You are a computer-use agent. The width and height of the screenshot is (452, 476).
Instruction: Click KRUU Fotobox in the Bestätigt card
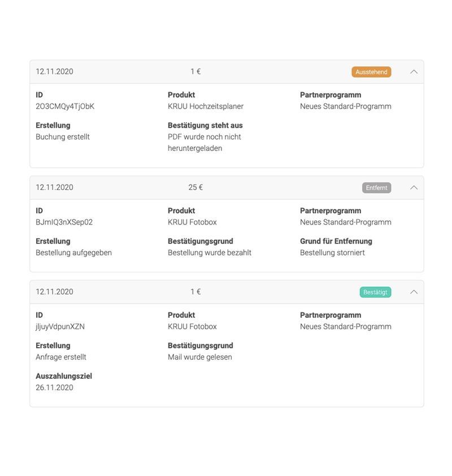tap(192, 327)
